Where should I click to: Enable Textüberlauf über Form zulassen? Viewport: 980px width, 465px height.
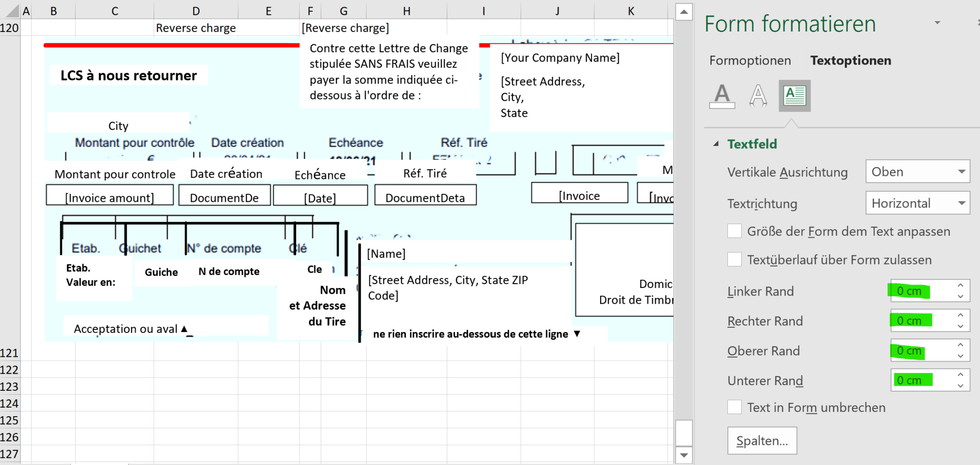click(735, 259)
